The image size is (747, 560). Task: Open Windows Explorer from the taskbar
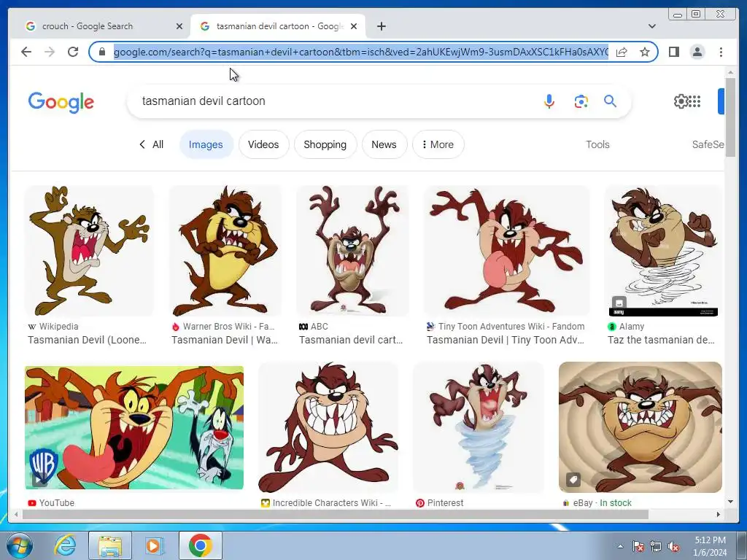click(x=110, y=545)
